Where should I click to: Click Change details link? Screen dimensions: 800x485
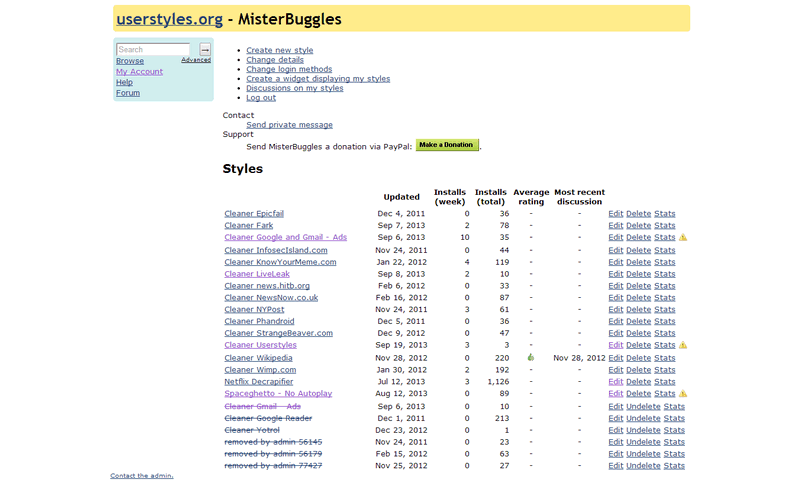point(275,60)
